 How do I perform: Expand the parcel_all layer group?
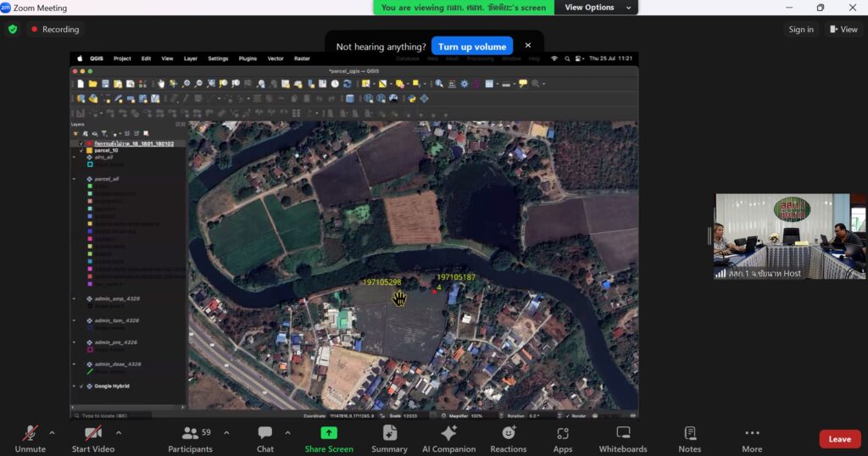[x=75, y=179]
